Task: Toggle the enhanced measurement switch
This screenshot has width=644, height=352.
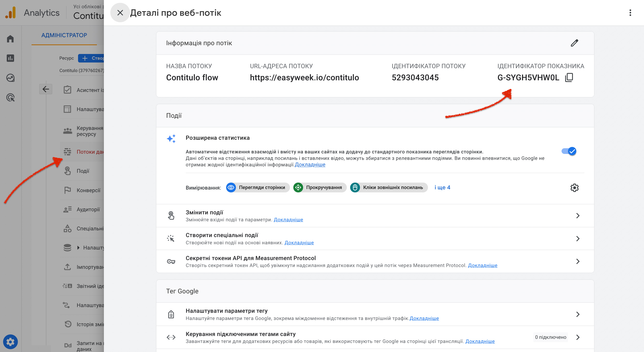Action: (x=569, y=151)
